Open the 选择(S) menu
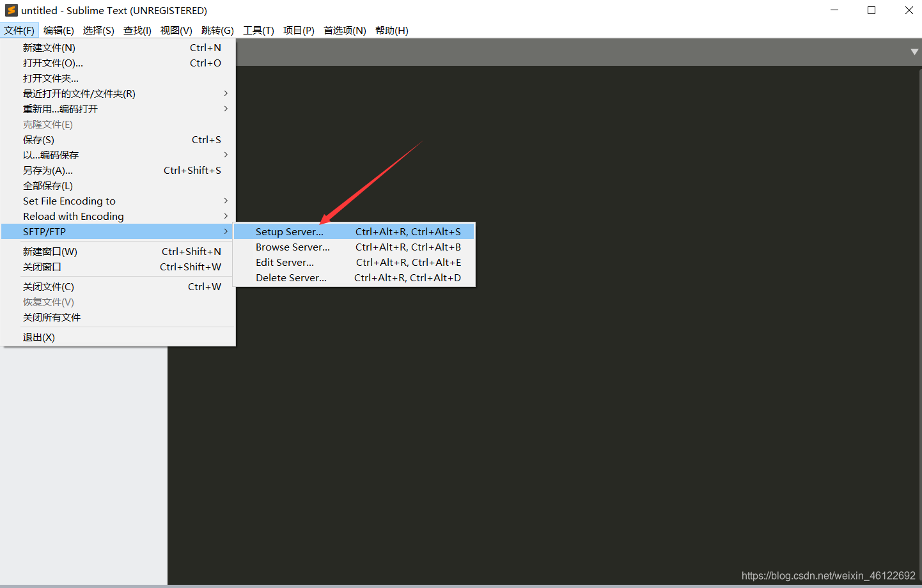Image resolution: width=922 pixels, height=588 pixels. 98,30
